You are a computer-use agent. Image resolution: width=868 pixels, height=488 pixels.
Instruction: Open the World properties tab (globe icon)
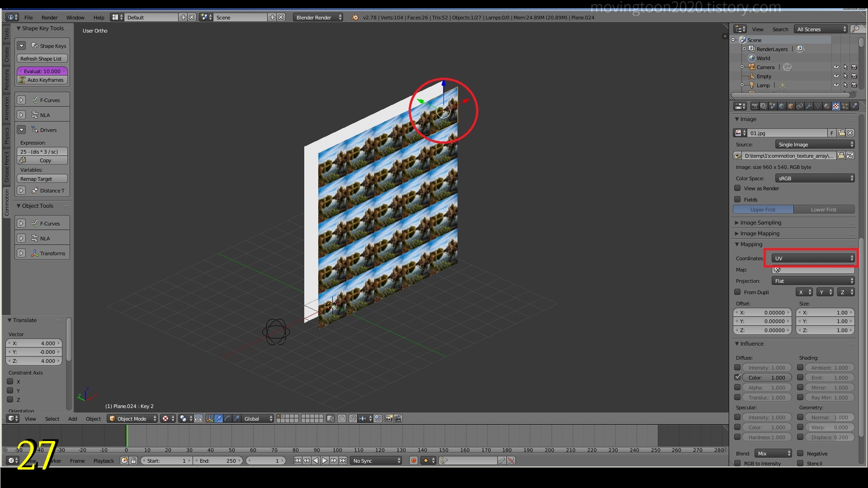pos(782,106)
